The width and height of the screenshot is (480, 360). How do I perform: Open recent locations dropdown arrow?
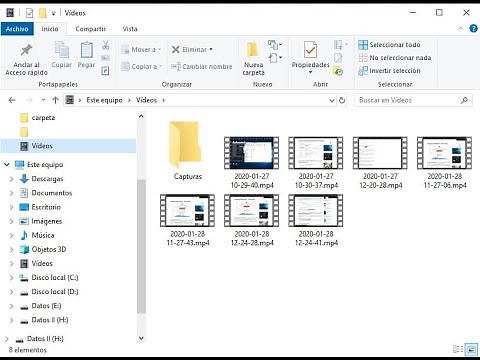tap(43, 100)
